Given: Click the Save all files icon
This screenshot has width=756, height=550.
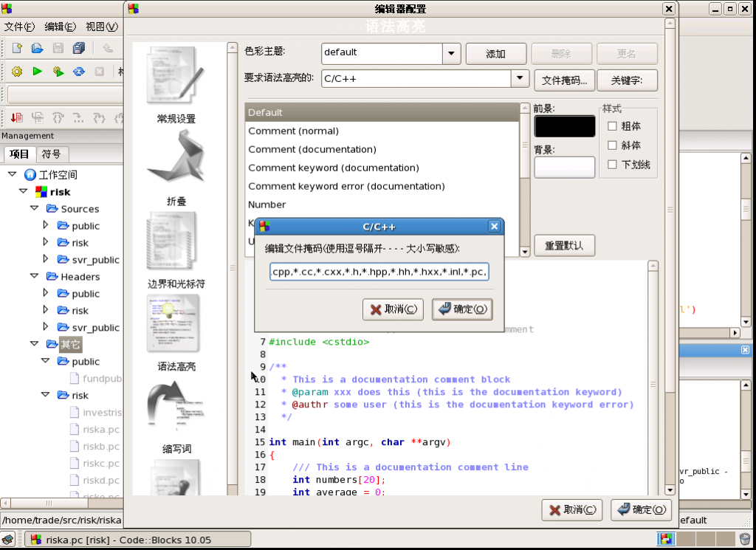Looking at the screenshot, I should [x=78, y=49].
